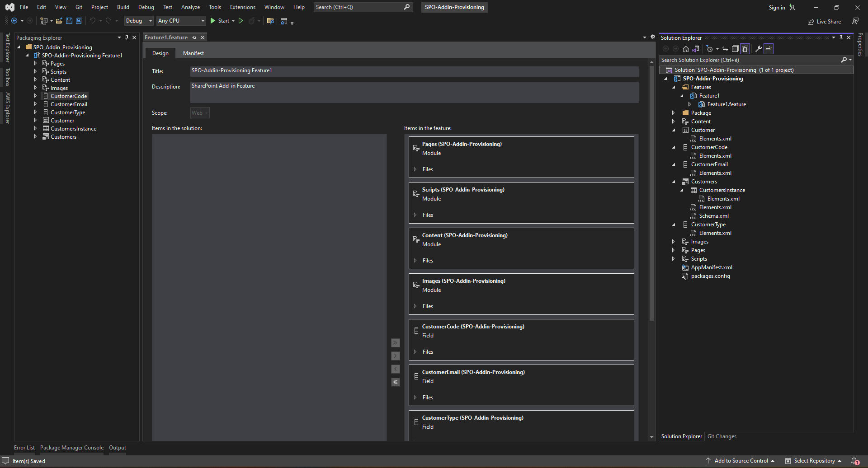
Task: Click the Description text field
Action: tap(414, 92)
